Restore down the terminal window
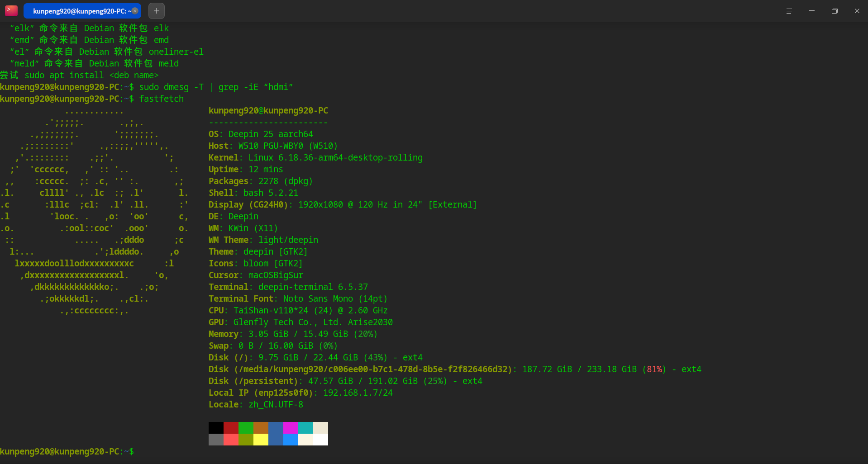The height and width of the screenshot is (464, 868). 835,11
